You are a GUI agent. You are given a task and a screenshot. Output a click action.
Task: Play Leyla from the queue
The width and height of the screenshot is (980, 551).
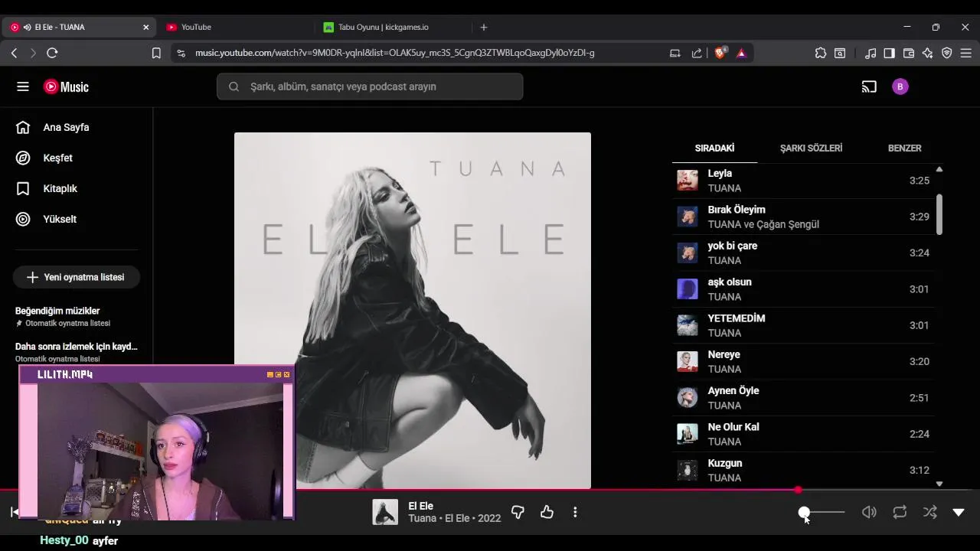[x=803, y=181]
